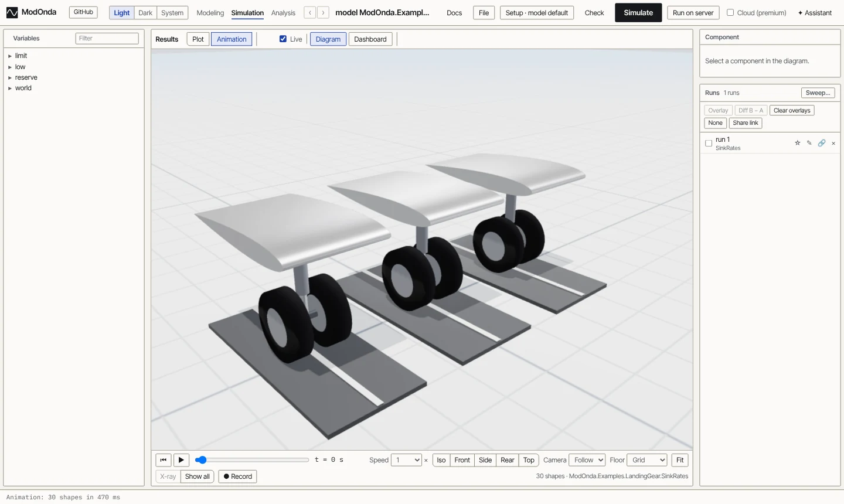Click the animation time slider
This screenshot has width=844, height=504.
tap(252, 460)
